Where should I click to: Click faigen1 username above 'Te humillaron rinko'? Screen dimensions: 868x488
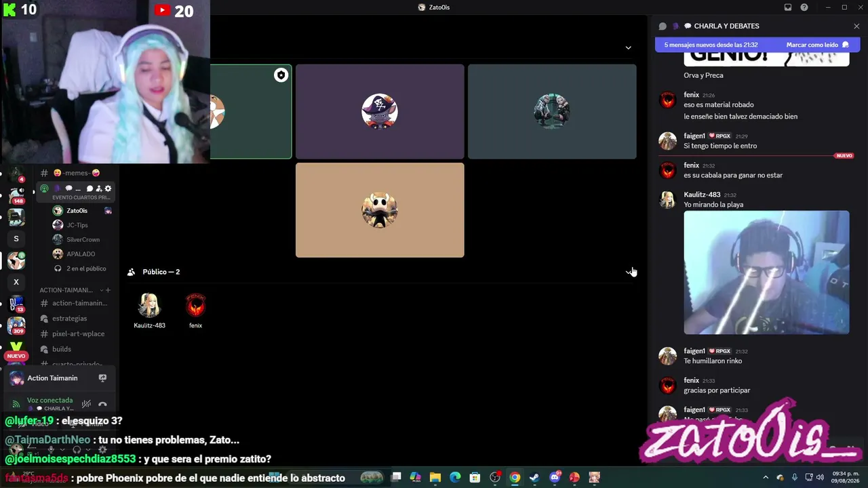(694, 351)
